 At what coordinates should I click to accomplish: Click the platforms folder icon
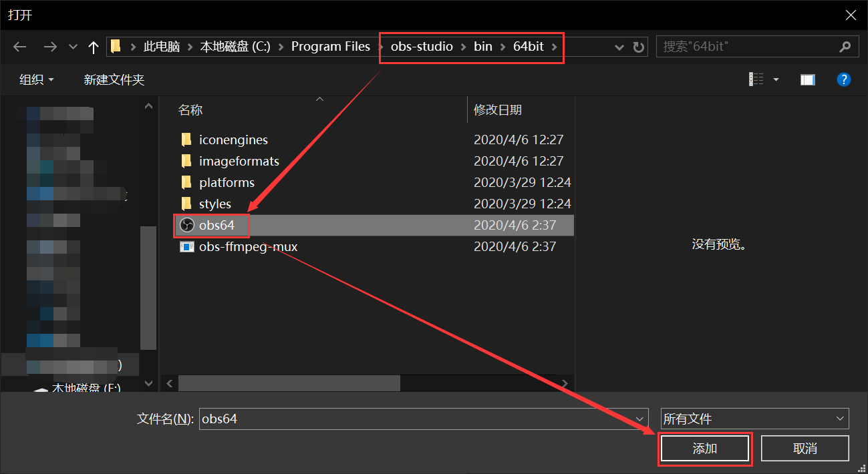pos(186,182)
